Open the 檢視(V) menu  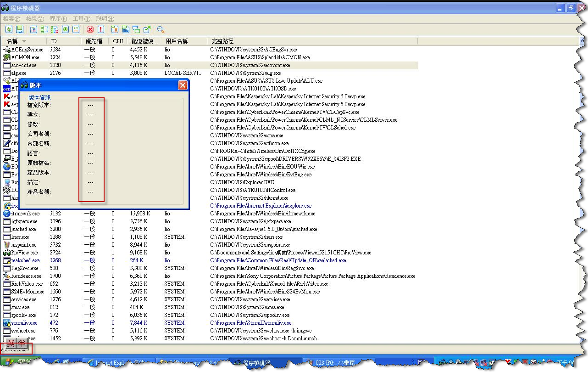click(x=35, y=19)
